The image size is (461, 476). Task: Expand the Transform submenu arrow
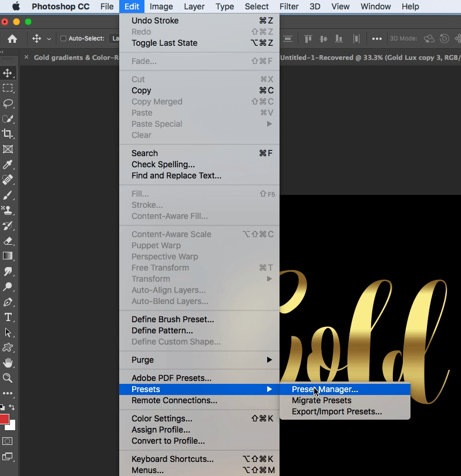(x=269, y=279)
